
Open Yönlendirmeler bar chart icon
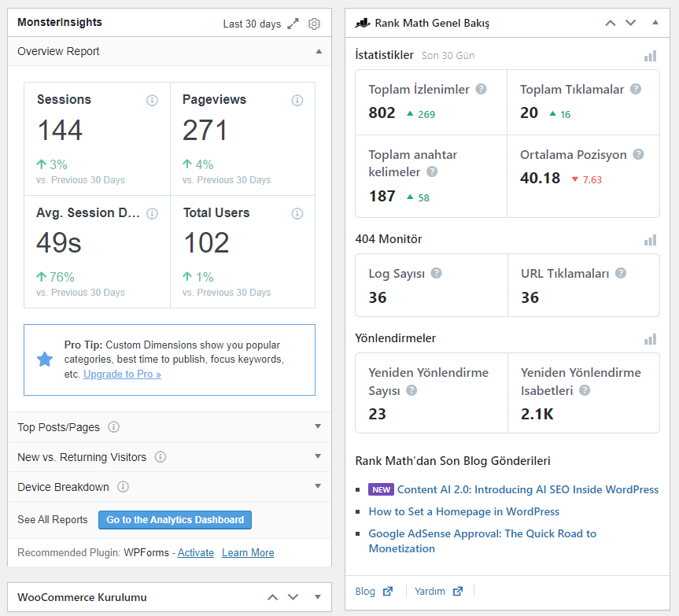coord(650,339)
